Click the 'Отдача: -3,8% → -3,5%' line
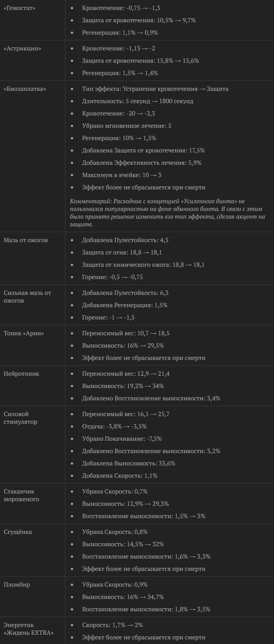 tap(114, 427)
